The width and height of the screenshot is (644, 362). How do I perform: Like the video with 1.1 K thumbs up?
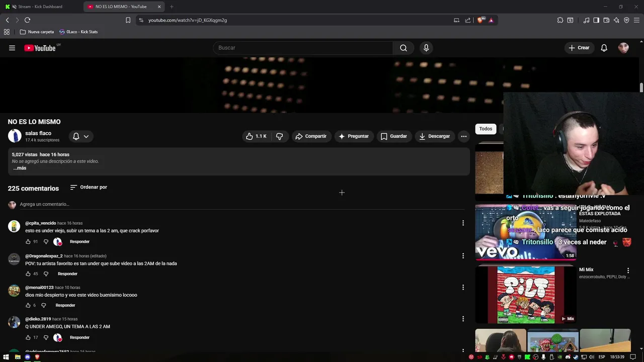256,136
